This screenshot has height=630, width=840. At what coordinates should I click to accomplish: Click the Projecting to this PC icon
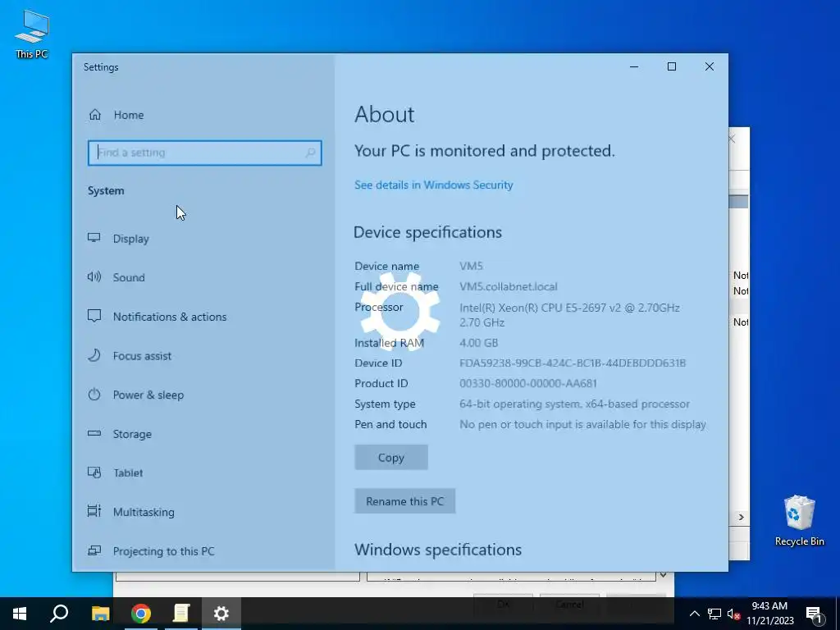pyautogui.click(x=94, y=550)
